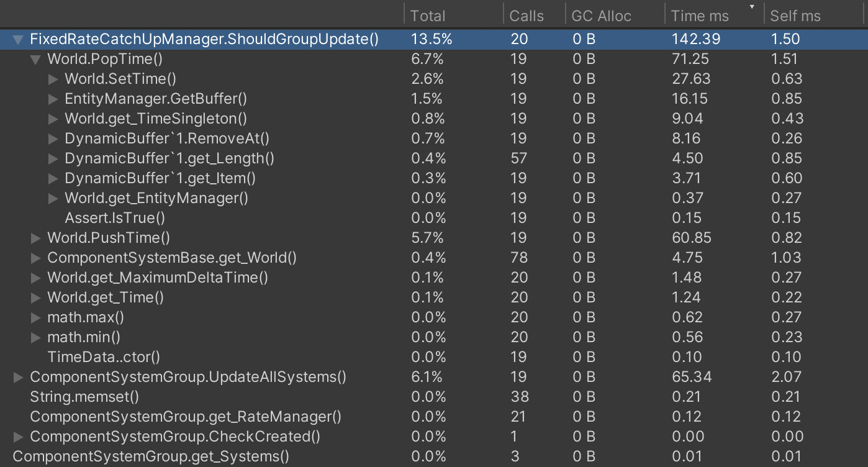This screenshot has width=868, height=467.
Task: Expand the World.PushTime() arrow
Action: (35, 238)
